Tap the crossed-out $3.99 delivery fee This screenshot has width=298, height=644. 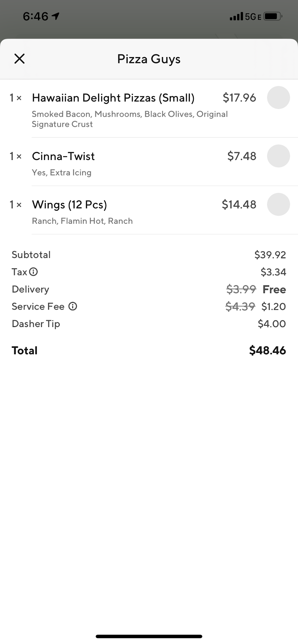point(241,289)
